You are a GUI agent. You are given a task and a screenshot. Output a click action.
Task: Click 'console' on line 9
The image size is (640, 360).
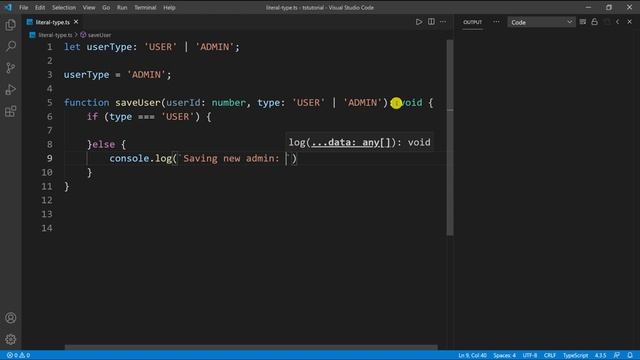coord(129,158)
